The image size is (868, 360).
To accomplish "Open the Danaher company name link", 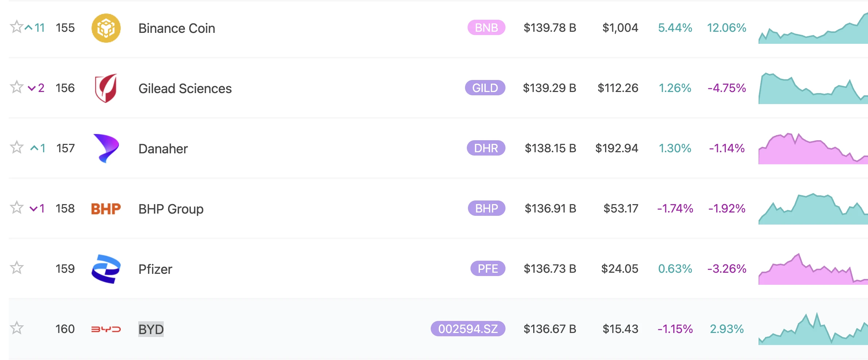I will click(x=163, y=148).
